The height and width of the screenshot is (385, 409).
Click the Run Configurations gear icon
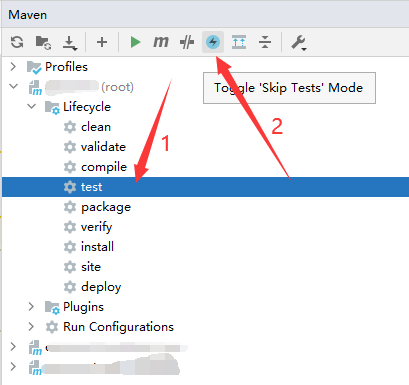pos(52,327)
